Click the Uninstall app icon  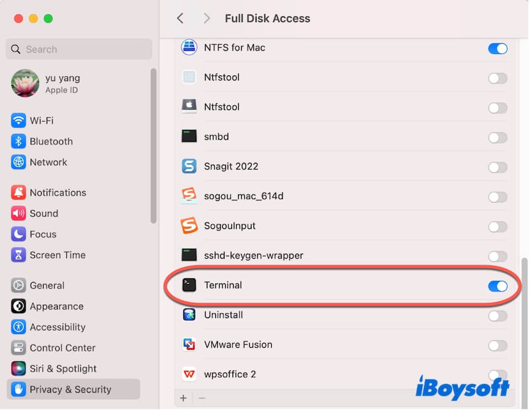189,315
